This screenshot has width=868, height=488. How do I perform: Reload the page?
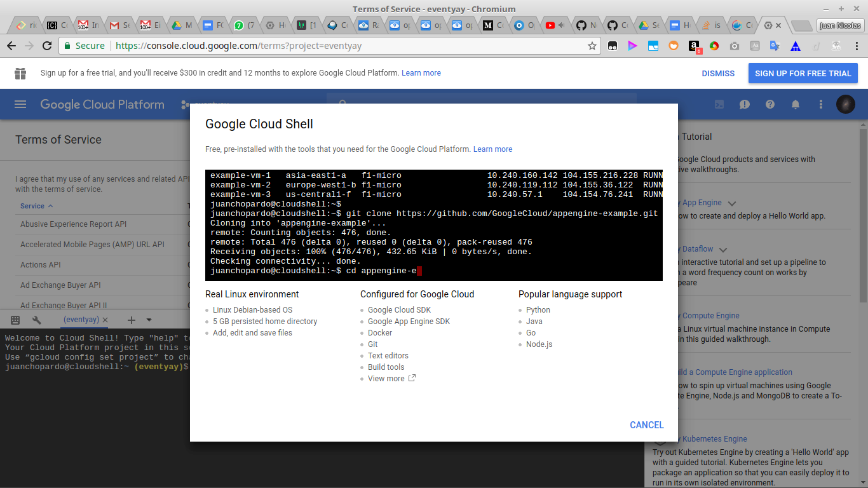click(47, 46)
